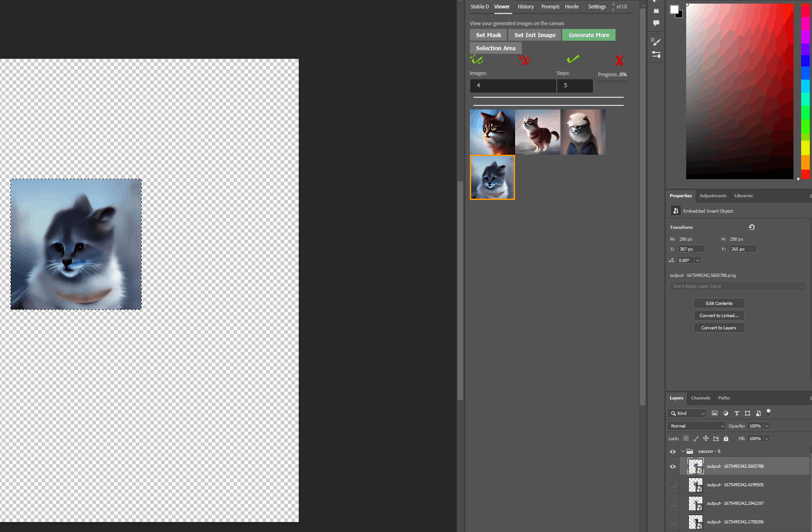Enable lock transparent pixels
Screen dimensions: 812x532
click(x=686, y=438)
